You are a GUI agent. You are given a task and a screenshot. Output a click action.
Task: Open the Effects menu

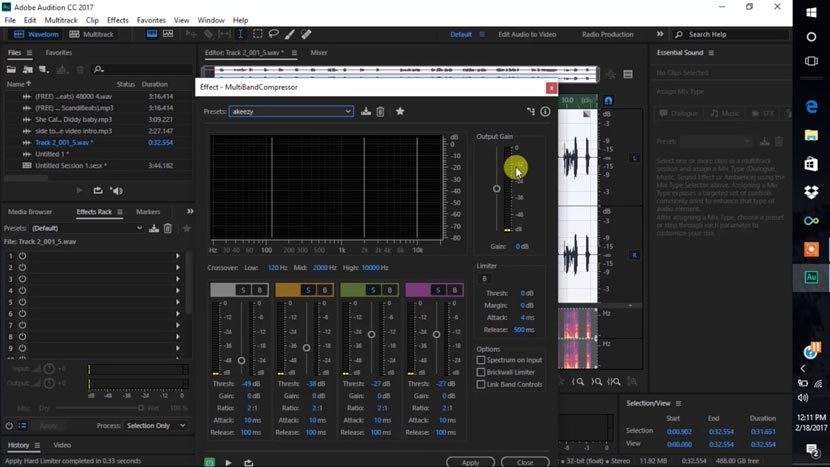[118, 20]
